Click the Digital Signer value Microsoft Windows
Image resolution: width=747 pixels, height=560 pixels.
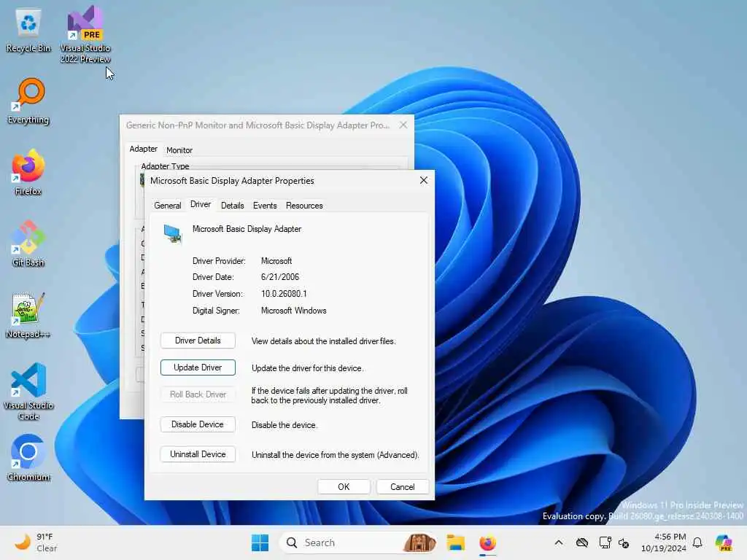[294, 311]
